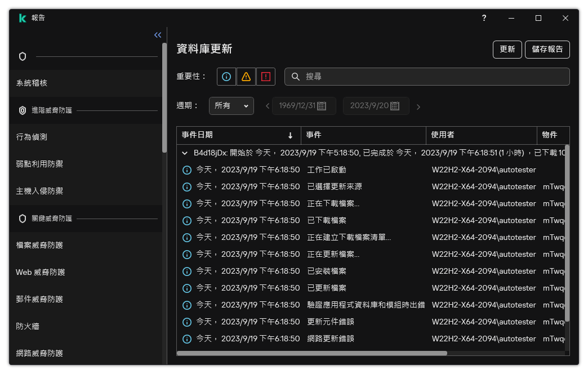Collapse the navigation sidebar with the chevrons

(157, 34)
